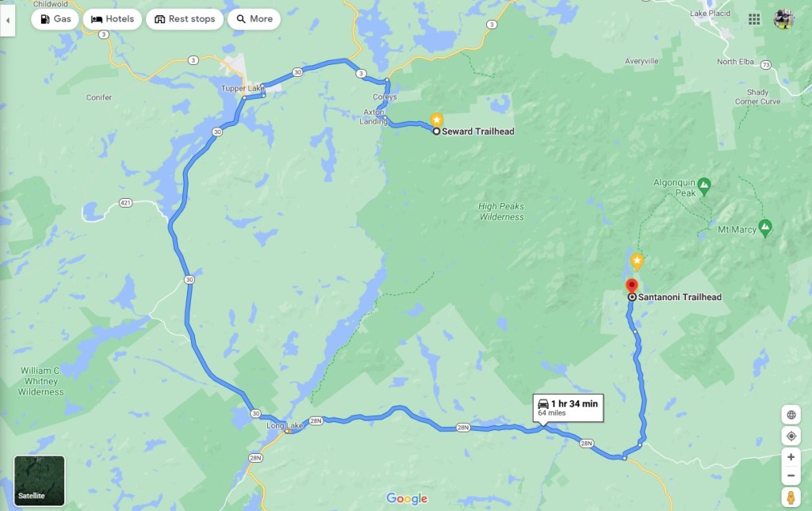This screenshot has height=511, width=812.
Task: Center map on your location
Action: [x=791, y=436]
